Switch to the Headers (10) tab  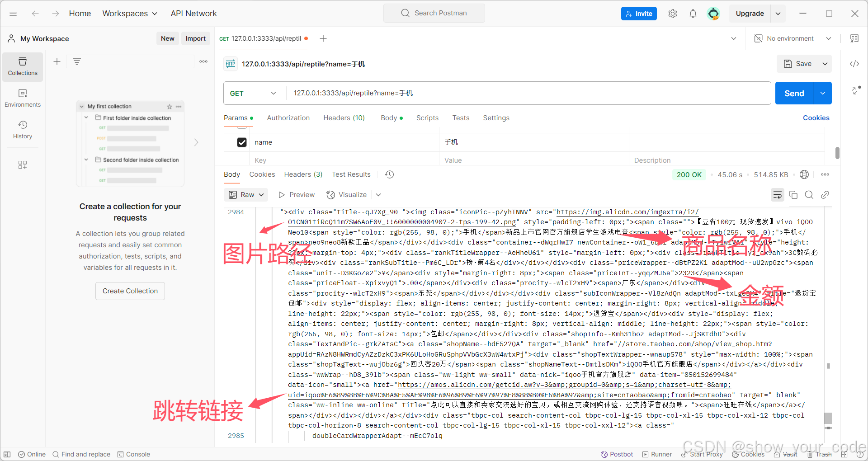coord(344,118)
